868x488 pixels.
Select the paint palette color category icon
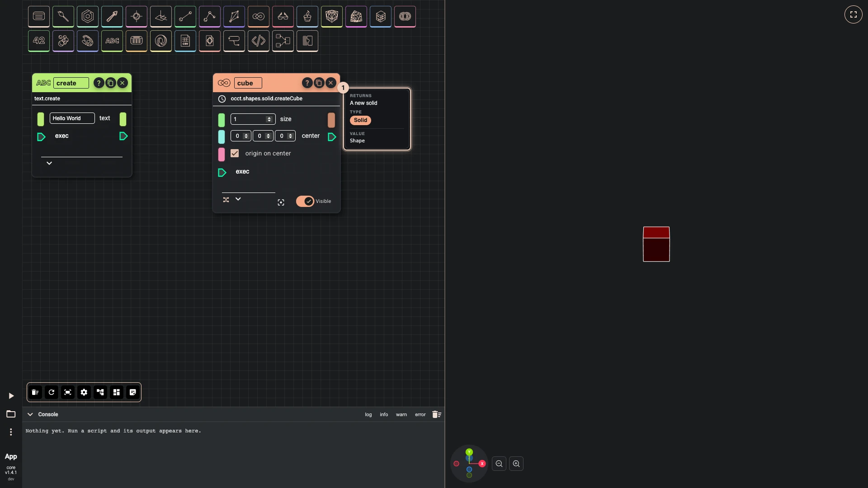coord(88,41)
